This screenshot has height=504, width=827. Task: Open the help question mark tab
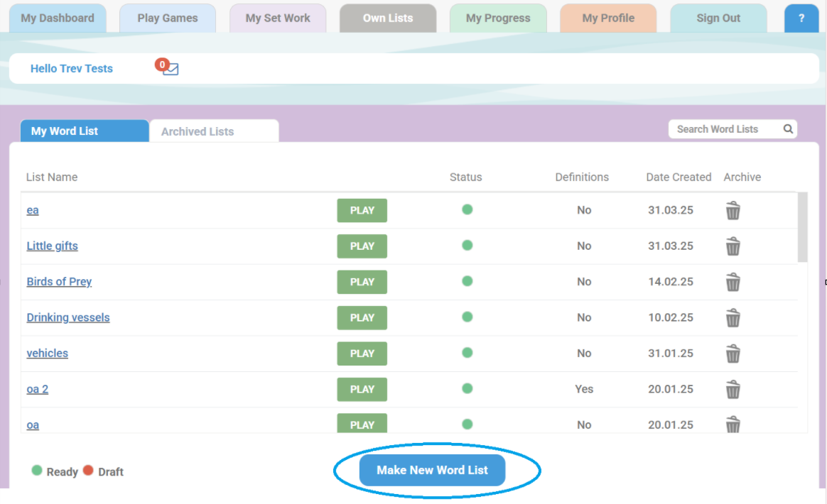tap(801, 18)
